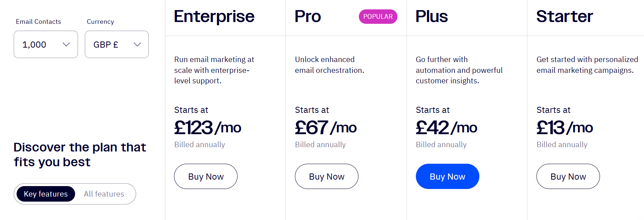Viewport: 644px width, 220px height.
Task: Select the Key features tab
Action: pyautogui.click(x=45, y=194)
